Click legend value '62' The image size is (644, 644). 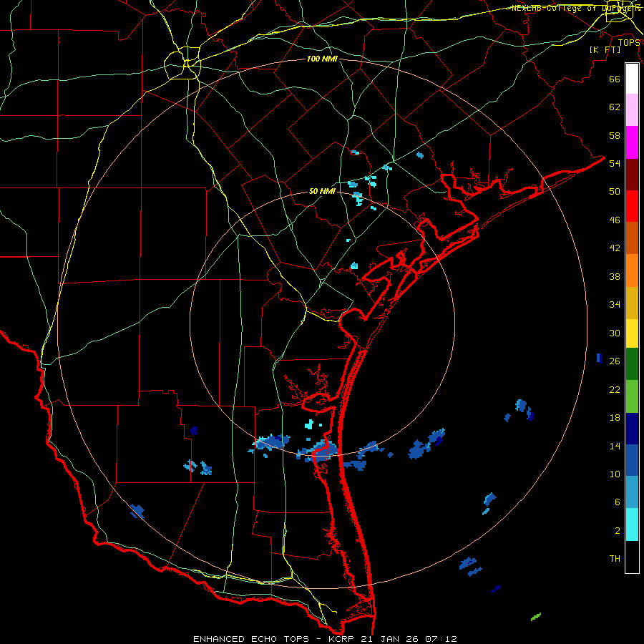[x=615, y=107]
